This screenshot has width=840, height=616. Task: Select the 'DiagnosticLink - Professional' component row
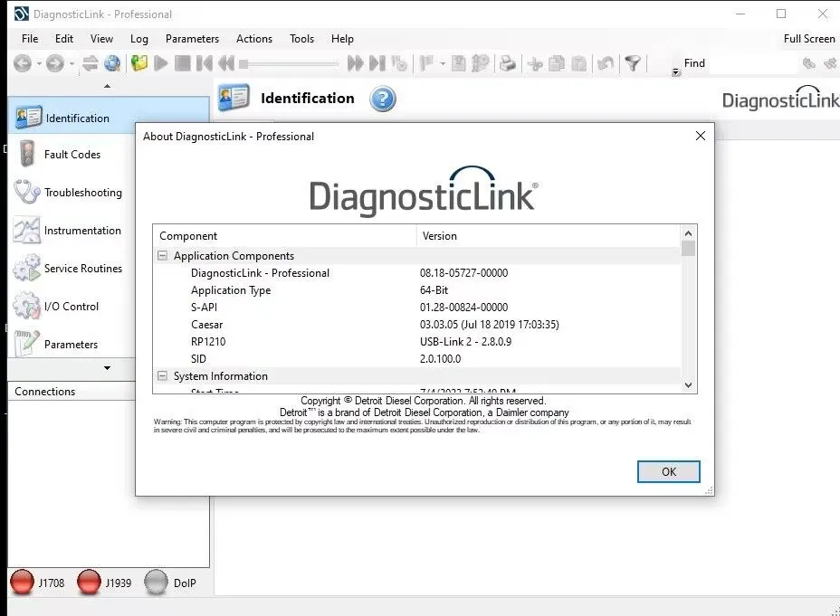pyautogui.click(x=417, y=273)
